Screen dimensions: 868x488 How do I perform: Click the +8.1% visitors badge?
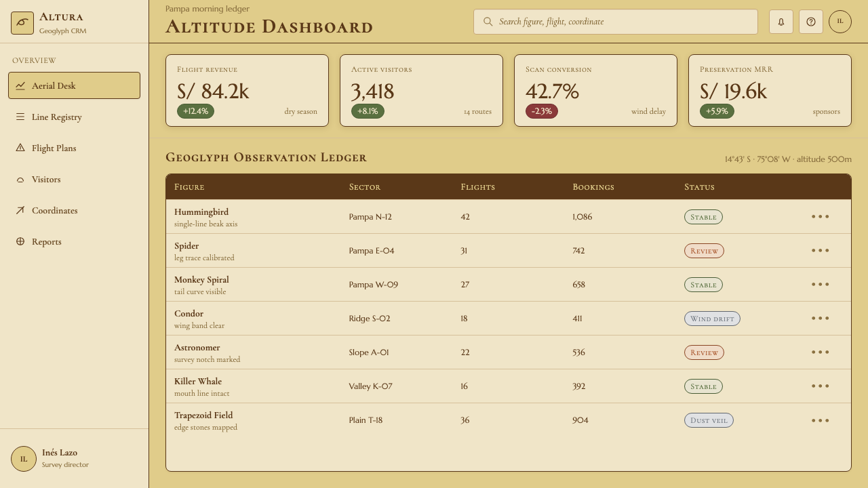click(x=368, y=111)
